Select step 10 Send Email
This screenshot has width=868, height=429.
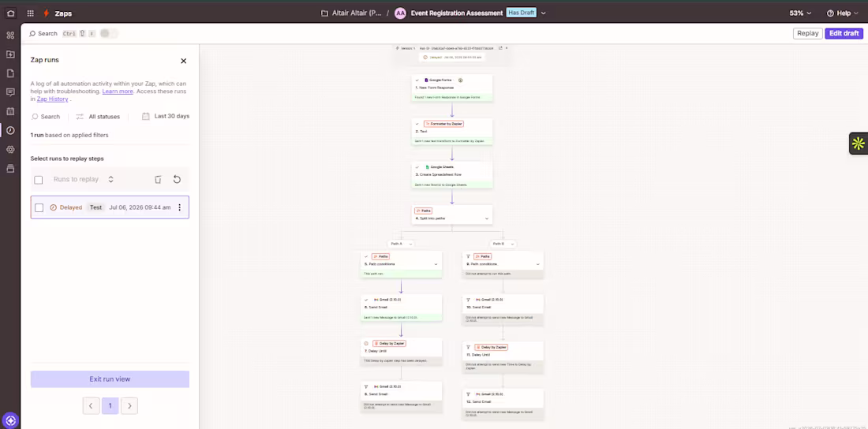point(503,309)
